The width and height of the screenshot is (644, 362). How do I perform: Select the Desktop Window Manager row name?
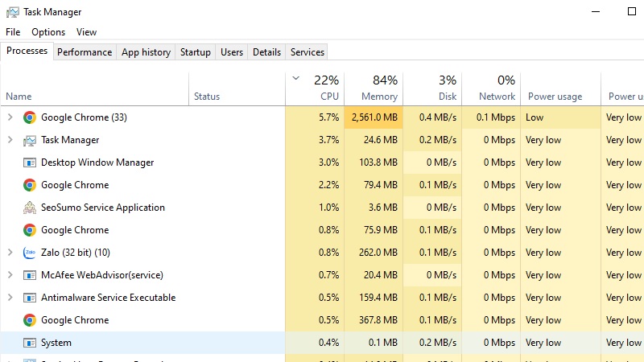point(97,162)
